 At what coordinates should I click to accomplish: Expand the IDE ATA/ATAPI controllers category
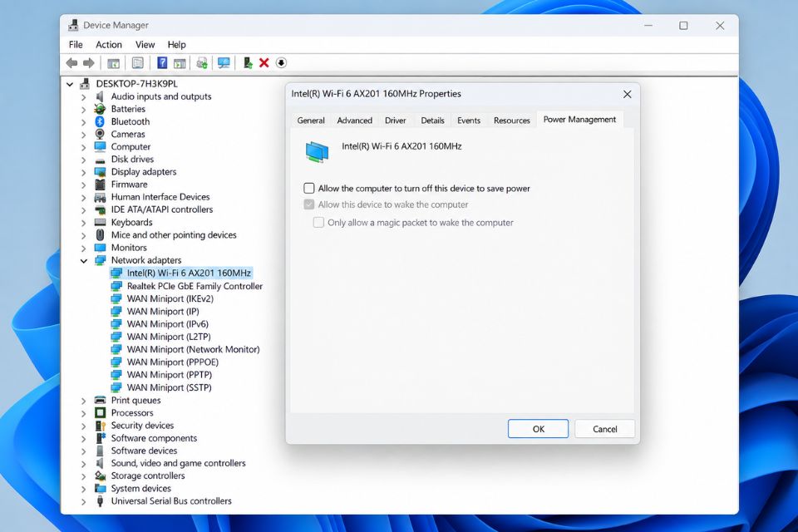pyautogui.click(x=83, y=210)
